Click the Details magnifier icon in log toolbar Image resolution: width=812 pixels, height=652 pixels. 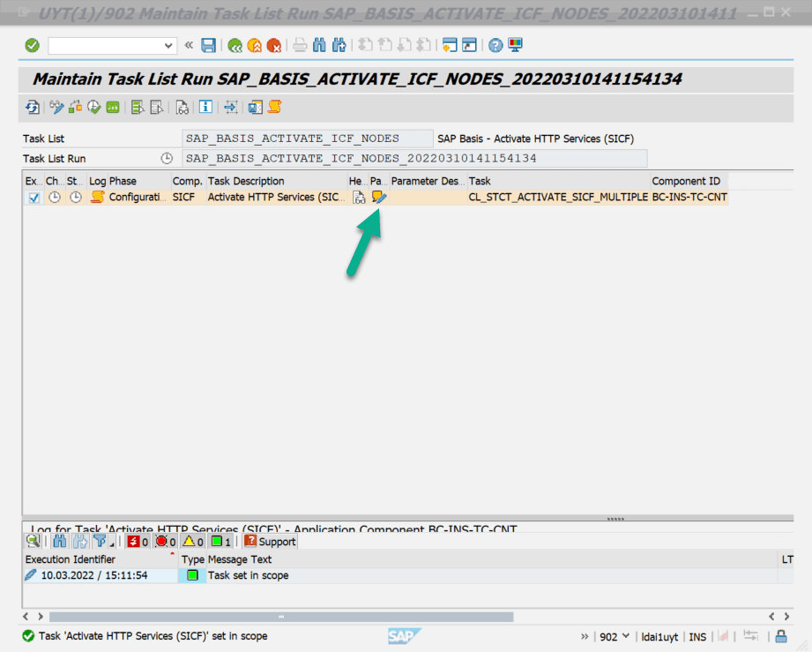point(34,542)
